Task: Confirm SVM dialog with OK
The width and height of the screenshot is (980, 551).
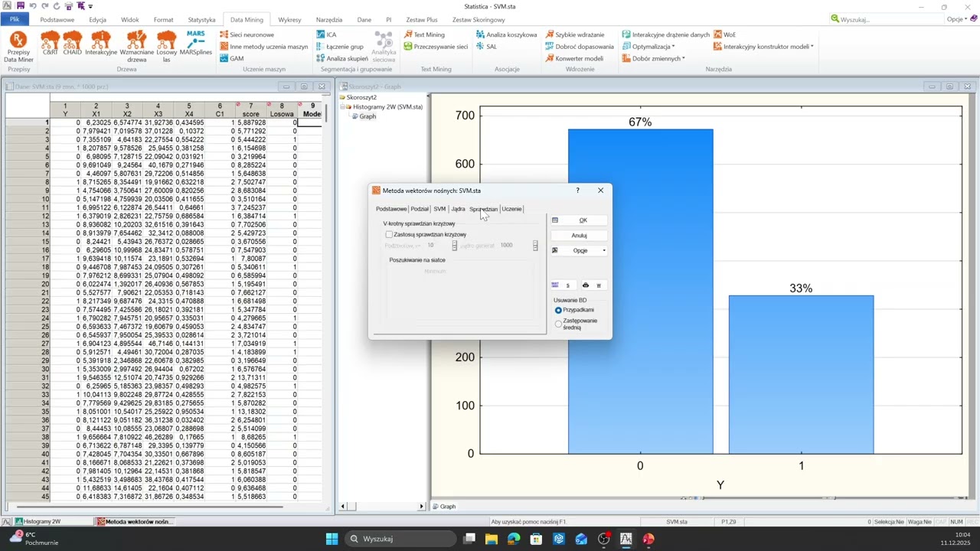Action: pos(580,220)
